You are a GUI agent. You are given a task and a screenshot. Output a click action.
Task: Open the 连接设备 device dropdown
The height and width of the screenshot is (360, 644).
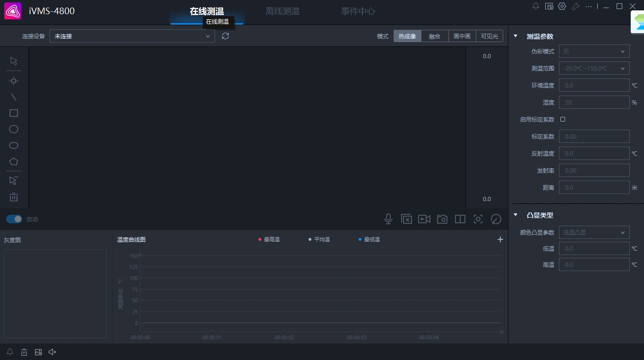132,36
